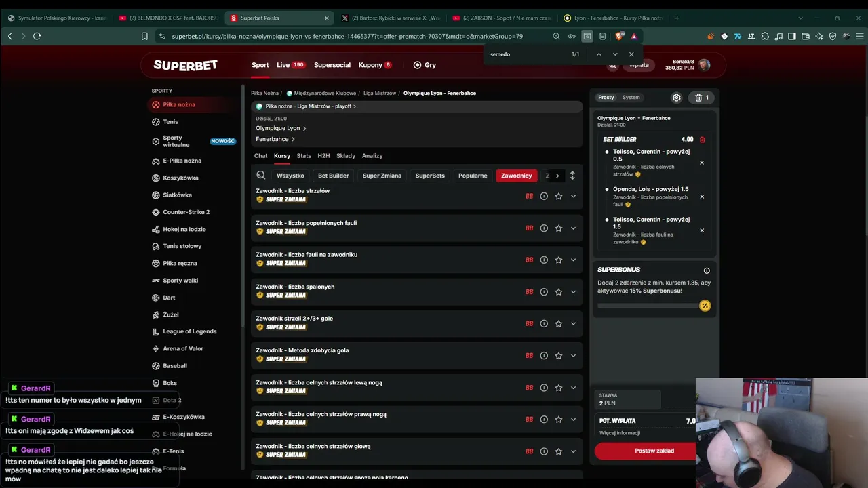The width and height of the screenshot is (868, 488).
Task: Expand the Zawodnik - liczba strzałów market
Action: 573,197
